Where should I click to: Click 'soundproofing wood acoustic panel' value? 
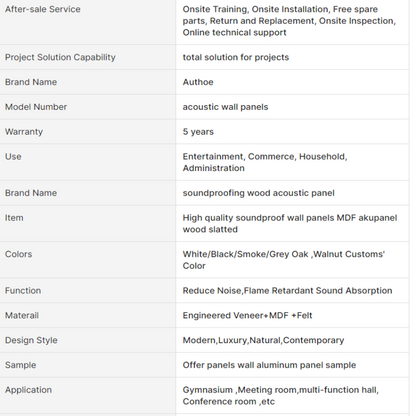(258, 193)
